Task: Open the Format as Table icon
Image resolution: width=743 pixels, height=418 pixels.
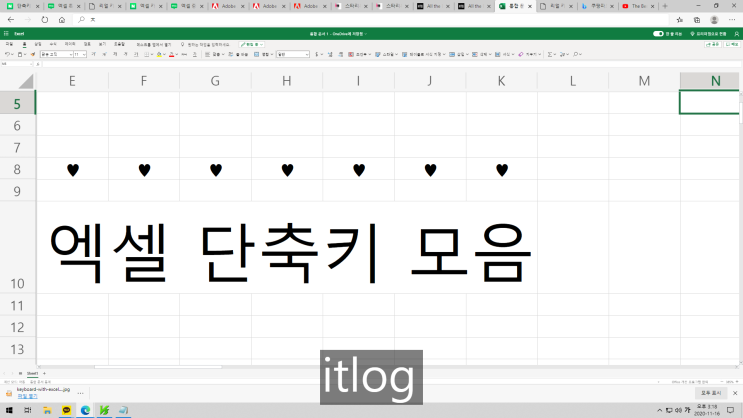Action: (x=404, y=55)
